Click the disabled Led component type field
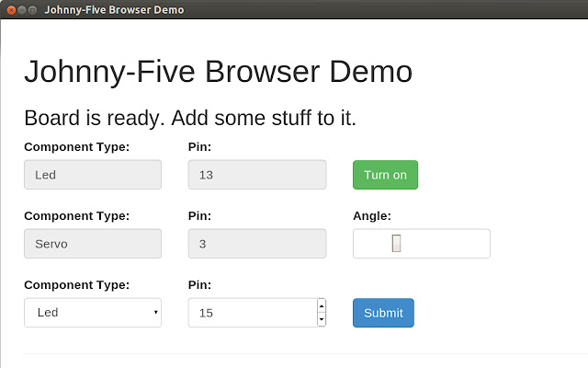The image size is (588, 368). click(x=93, y=175)
